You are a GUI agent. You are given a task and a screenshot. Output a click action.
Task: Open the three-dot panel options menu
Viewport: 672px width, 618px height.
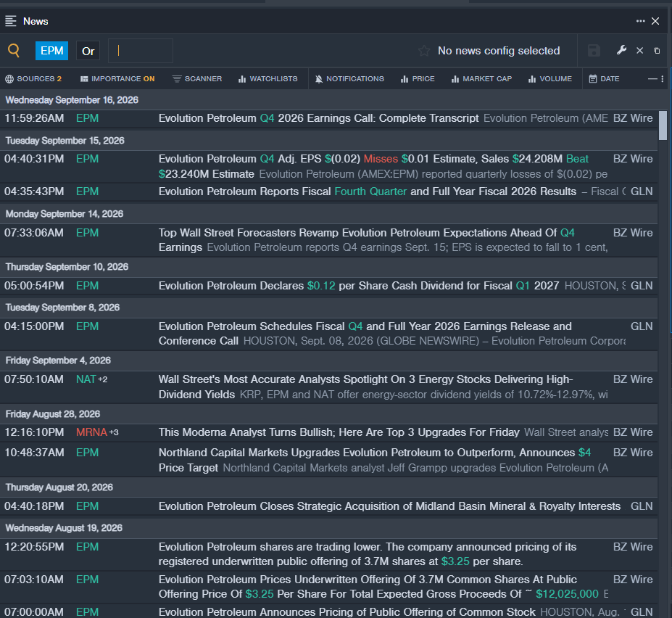[x=640, y=21]
